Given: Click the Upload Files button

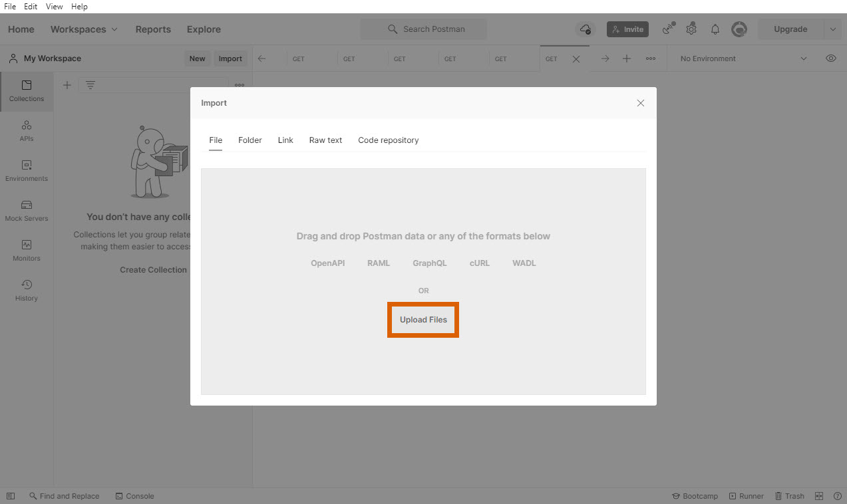Looking at the screenshot, I should click(423, 320).
